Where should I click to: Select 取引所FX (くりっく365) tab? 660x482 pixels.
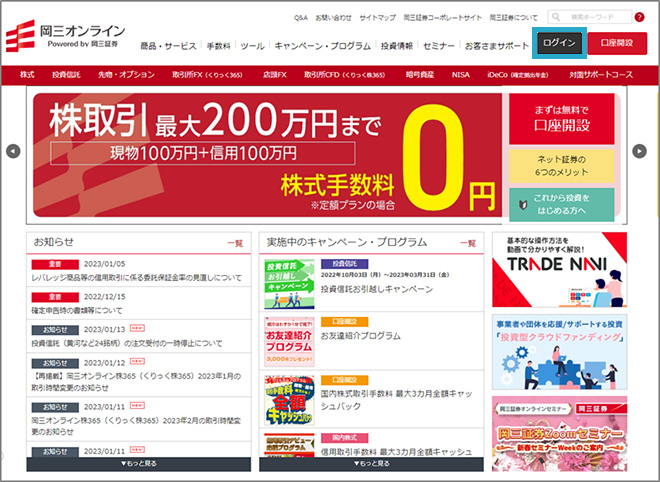pyautogui.click(x=207, y=75)
